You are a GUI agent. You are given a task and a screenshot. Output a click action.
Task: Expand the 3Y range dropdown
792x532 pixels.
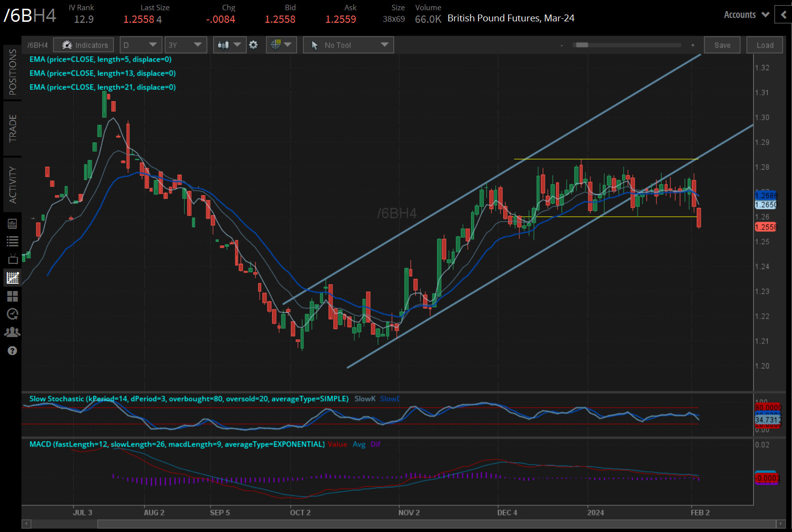point(185,45)
